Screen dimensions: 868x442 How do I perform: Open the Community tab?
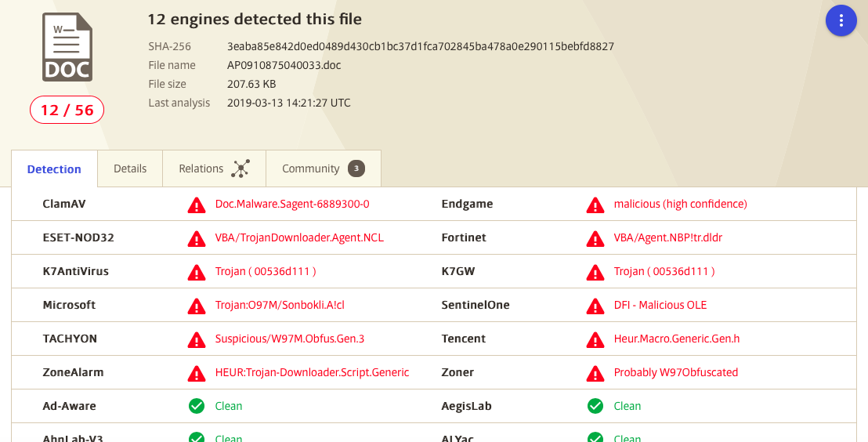tap(324, 168)
